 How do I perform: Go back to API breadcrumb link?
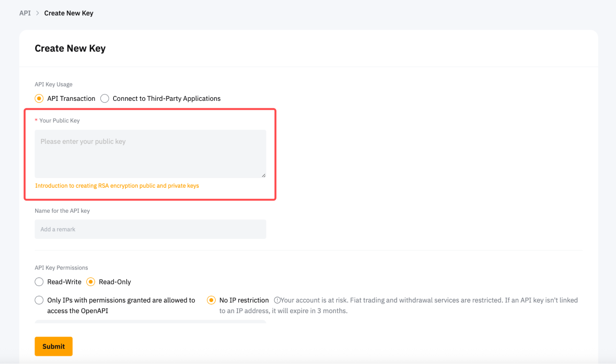25,13
